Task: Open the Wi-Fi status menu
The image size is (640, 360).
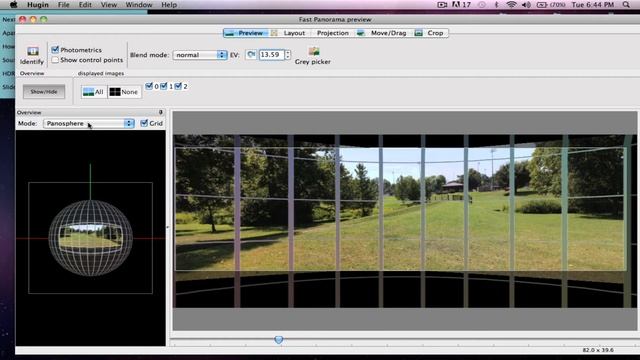Action: (511, 5)
